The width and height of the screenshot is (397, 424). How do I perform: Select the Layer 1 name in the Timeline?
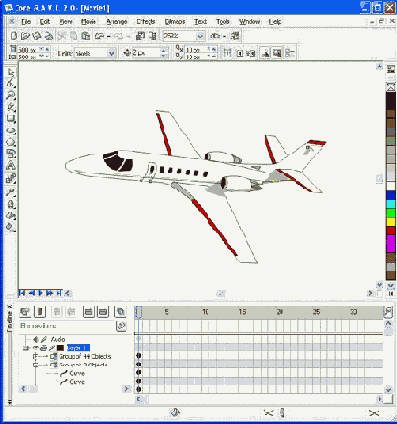(x=78, y=348)
